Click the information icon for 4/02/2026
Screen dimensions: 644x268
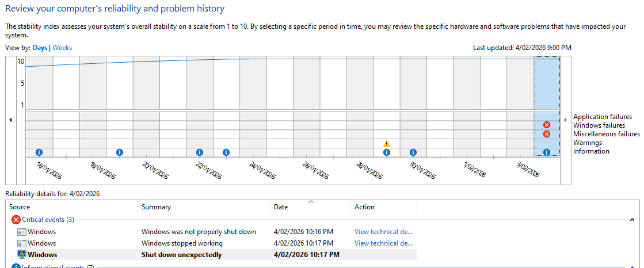click(547, 152)
